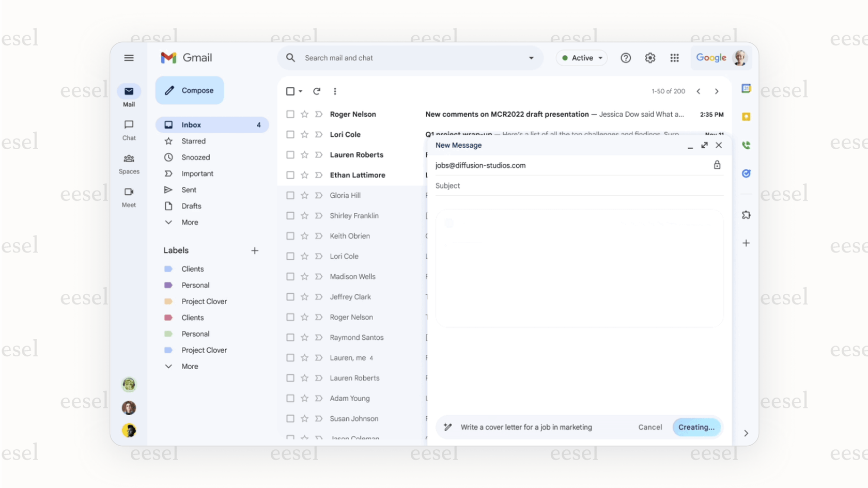The width and height of the screenshot is (868, 488).
Task: Click the Creating button in the compose window
Action: [696, 427]
